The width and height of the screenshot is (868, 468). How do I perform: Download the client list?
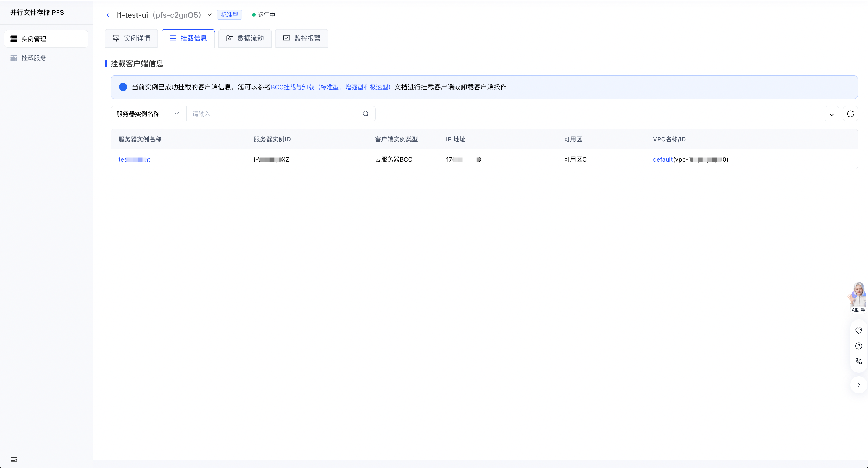coord(832,114)
